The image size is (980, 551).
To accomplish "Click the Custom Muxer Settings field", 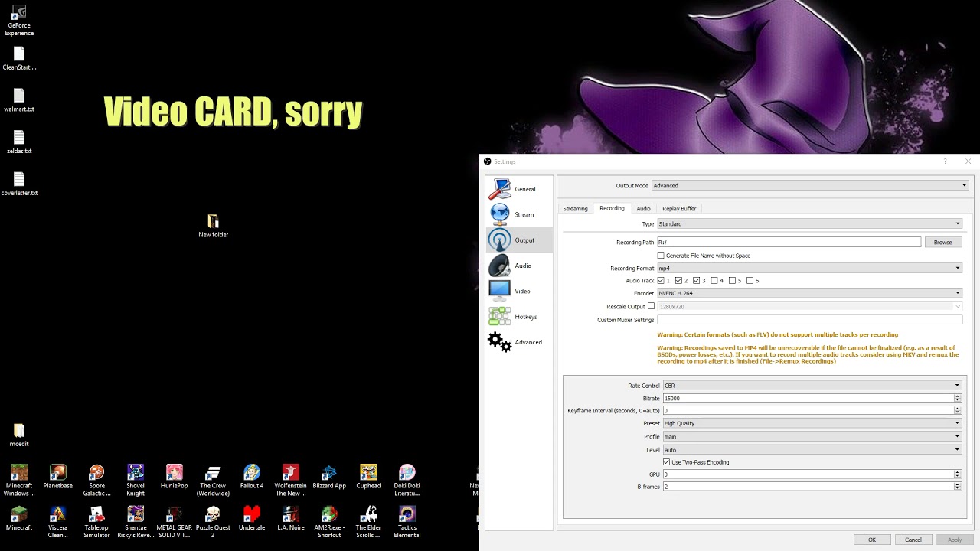I will click(x=810, y=319).
